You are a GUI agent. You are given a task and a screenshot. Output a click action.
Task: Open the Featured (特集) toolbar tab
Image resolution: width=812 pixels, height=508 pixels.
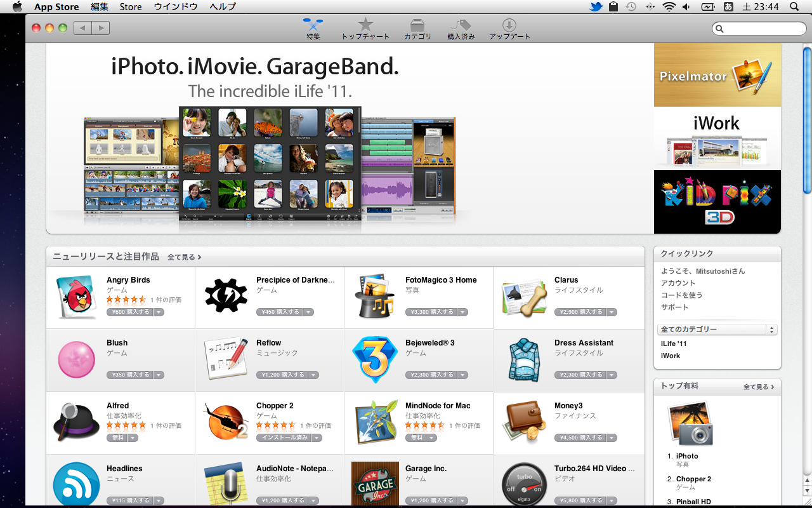[313, 29]
